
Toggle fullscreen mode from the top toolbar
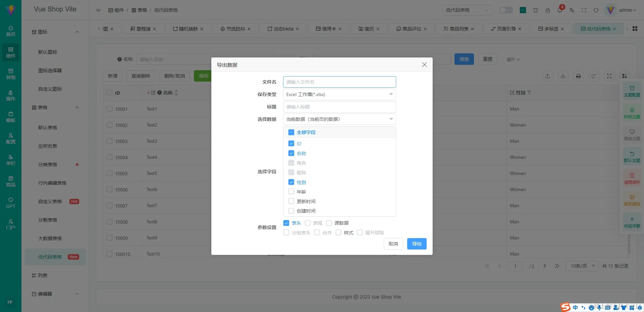pyautogui.click(x=584, y=10)
